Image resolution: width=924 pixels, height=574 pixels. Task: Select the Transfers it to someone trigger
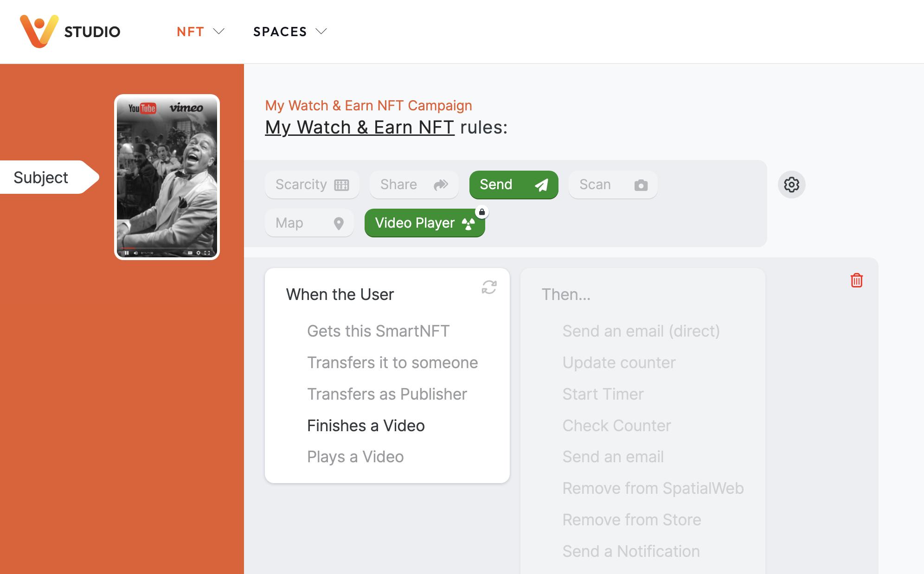click(x=392, y=363)
